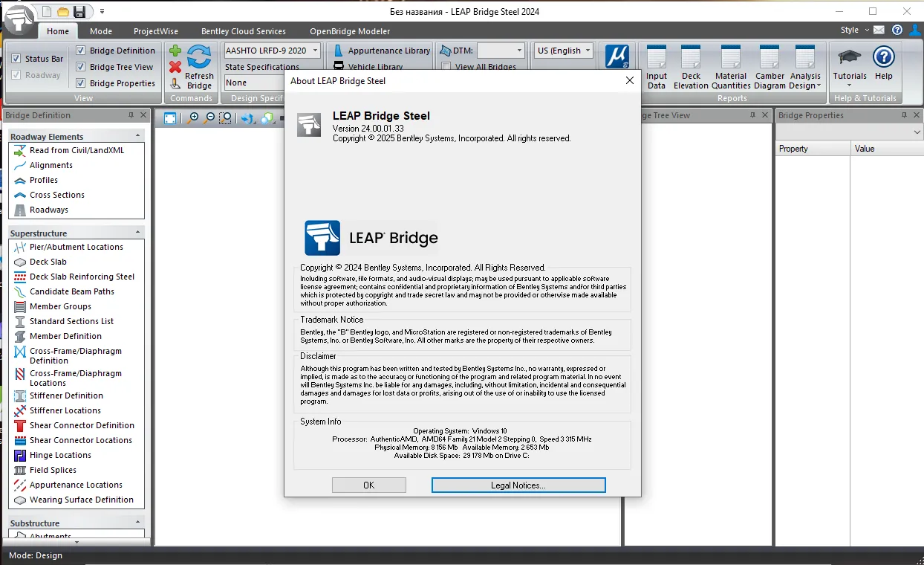Click the Open folder icon in quick access toolbar
924x565 pixels.
63,11
